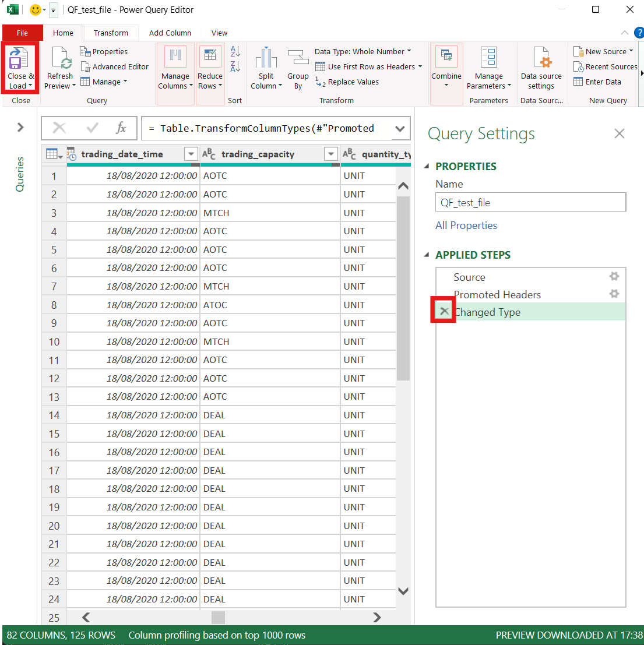This screenshot has height=645, width=644.
Task: Click the Combine queries icon
Action: (446, 57)
